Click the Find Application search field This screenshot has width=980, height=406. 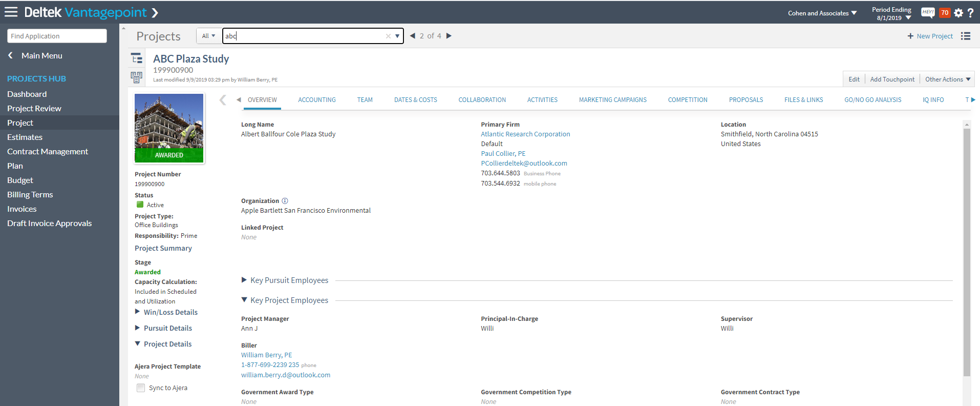click(x=57, y=36)
